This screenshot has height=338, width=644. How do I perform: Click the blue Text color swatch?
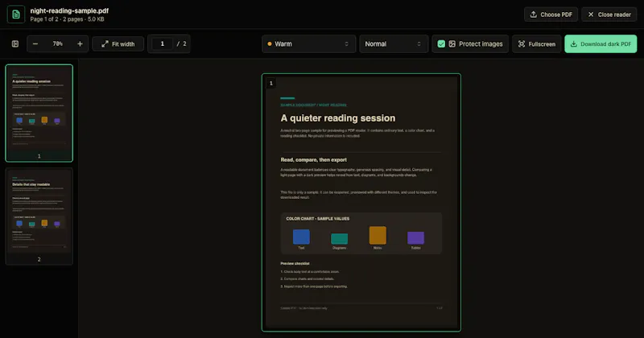[x=301, y=237]
